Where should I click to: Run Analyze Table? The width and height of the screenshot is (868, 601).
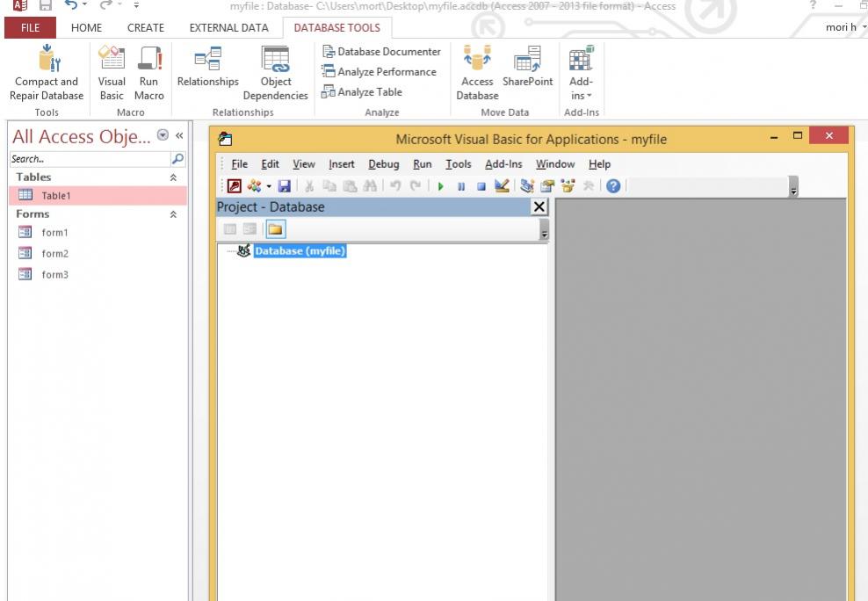[x=362, y=92]
